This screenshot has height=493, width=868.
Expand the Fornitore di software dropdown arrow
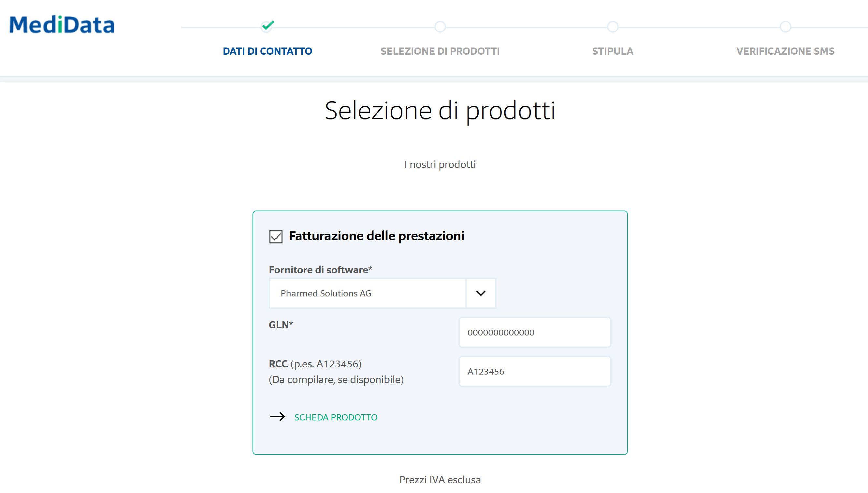481,293
